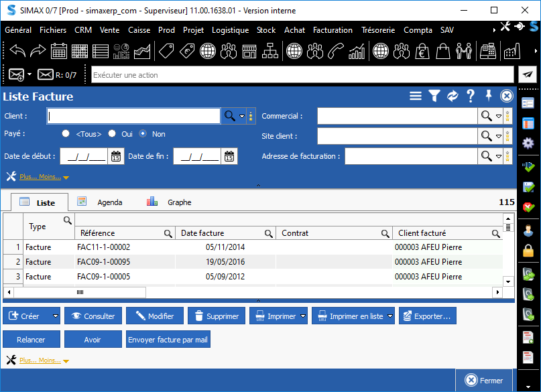This screenshot has height=392, width=541.
Task: Click the padlock icon in right sidebar
Action: (528, 251)
